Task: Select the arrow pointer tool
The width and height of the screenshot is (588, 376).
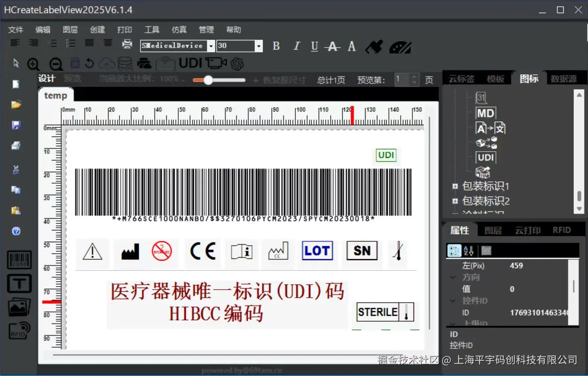Action: [16, 63]
